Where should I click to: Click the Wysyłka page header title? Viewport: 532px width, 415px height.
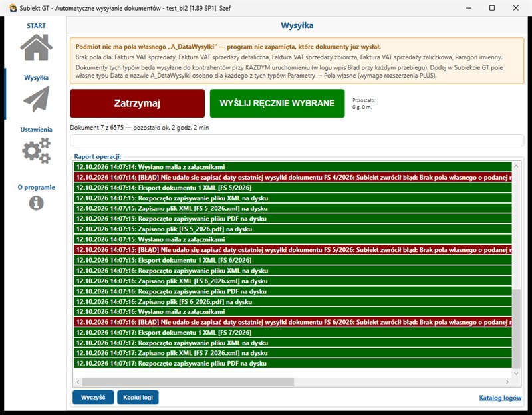297,25
